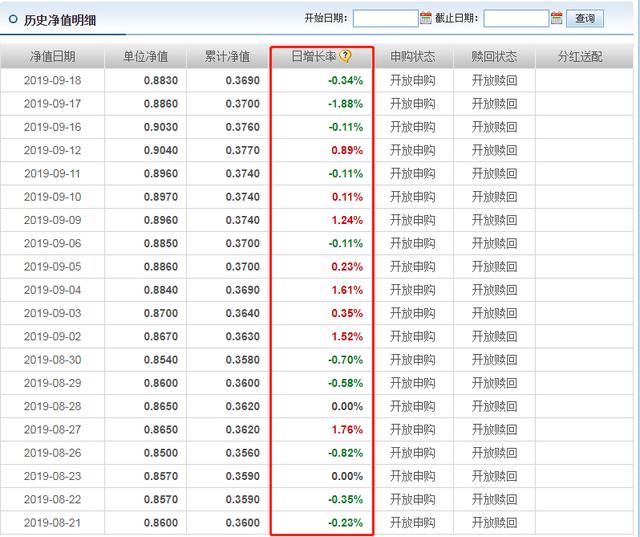
Task: Click the cumulative net value 0.3770
Action: (x=242, y=150)
